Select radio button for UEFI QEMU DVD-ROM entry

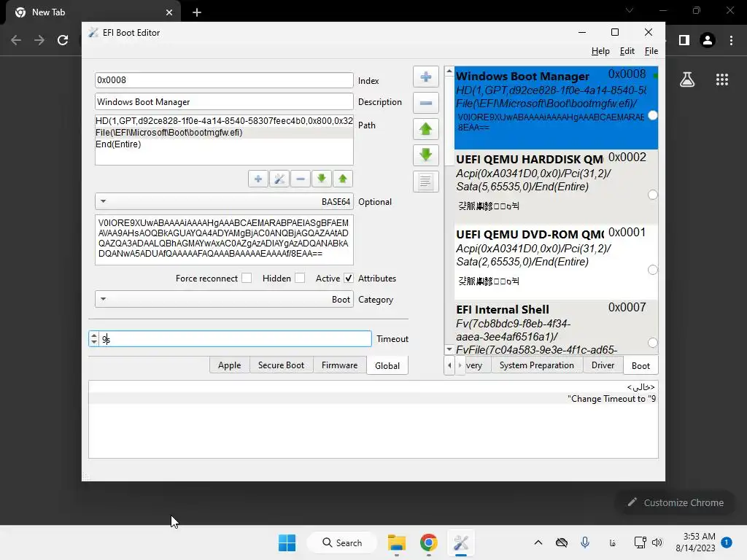(x=653, y=270)
